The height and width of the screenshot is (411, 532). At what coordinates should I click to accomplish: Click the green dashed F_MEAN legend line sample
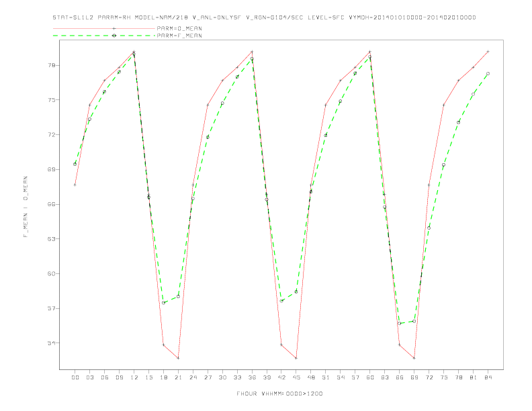[104, 36]
